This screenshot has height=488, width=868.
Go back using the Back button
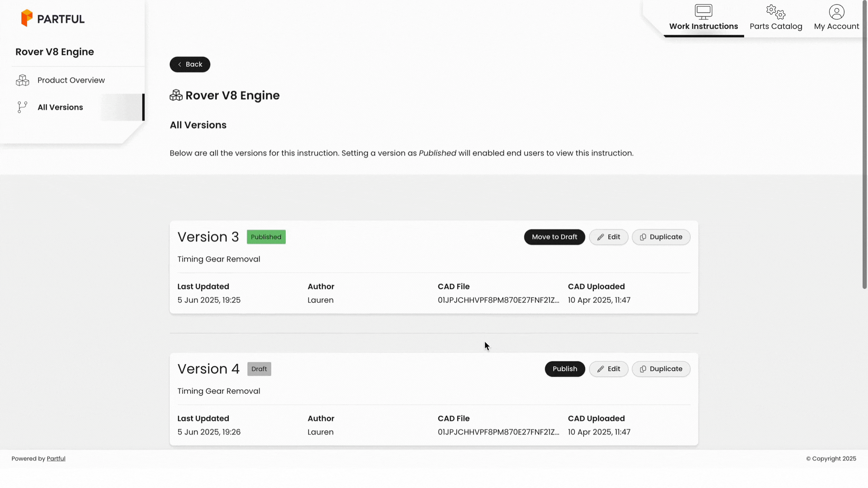[190, 64]
